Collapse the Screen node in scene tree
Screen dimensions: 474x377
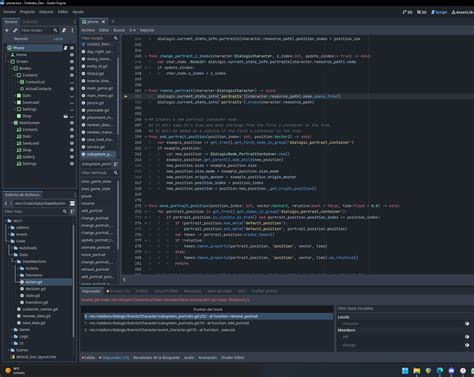[x=9, y=62]
